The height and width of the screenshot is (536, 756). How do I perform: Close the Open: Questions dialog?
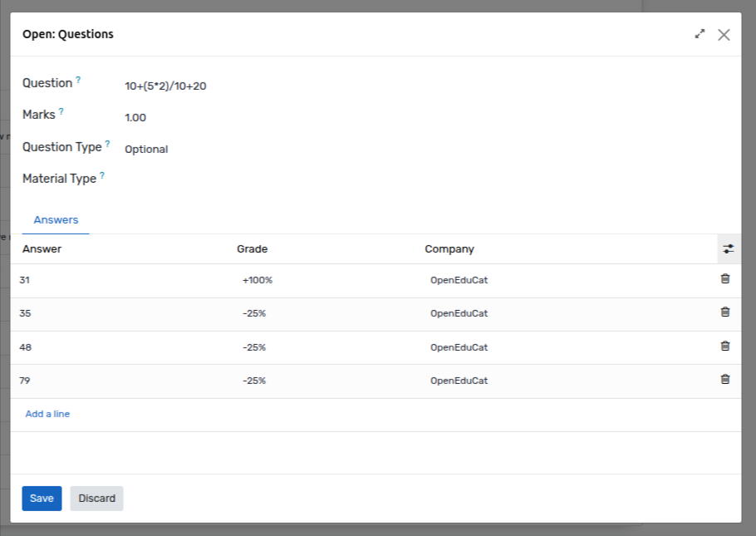724,35
